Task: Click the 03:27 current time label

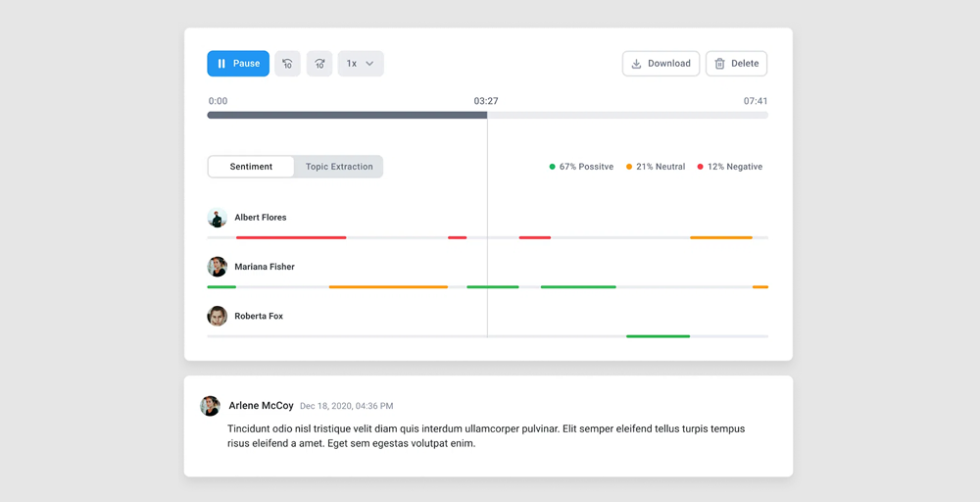Action: pos(486,101)
